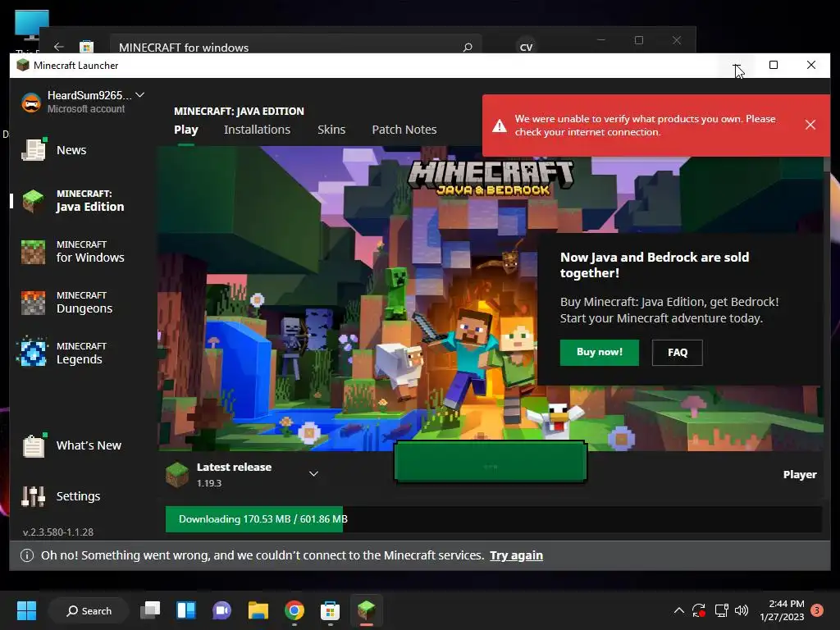
Task: Click the Player label
Action: tap(799, 475)
